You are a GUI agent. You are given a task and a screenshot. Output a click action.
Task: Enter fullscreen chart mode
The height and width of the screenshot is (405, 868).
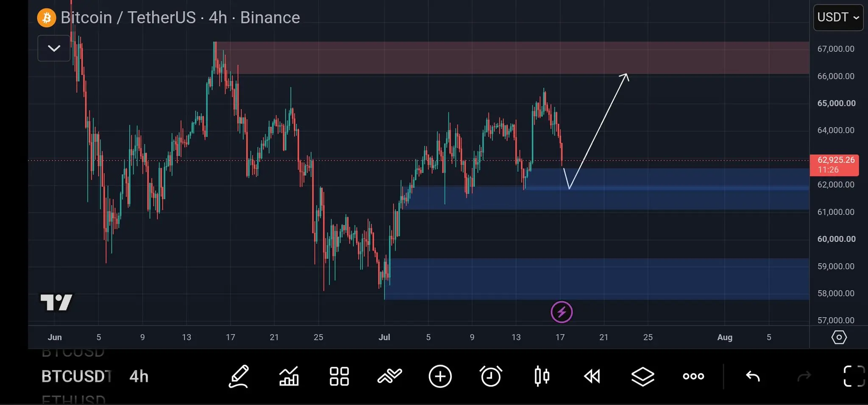[x=854, y=376]
